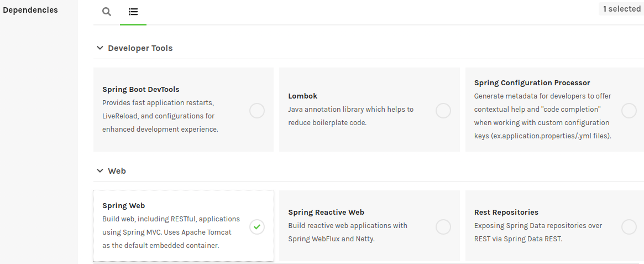Viewport: 644px width, 264px height.
Task: Switch to the search dependencies magnifier tab
Action: [107, 12]
